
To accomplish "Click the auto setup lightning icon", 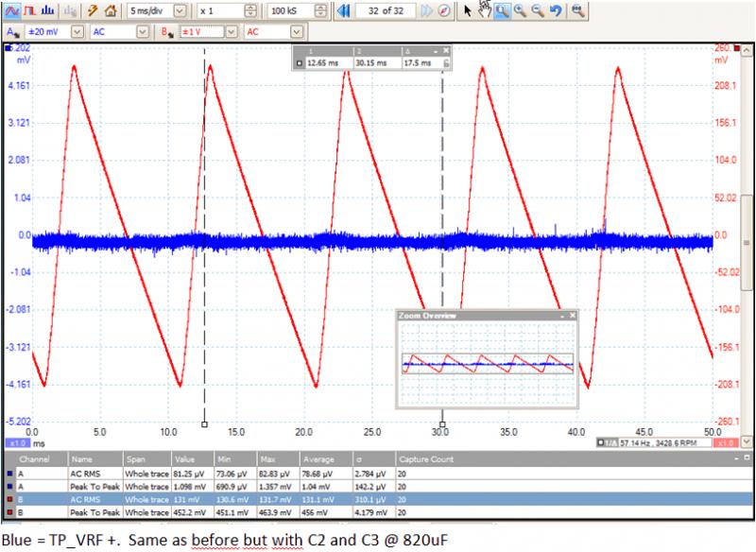I will click(x=93, y=10).
